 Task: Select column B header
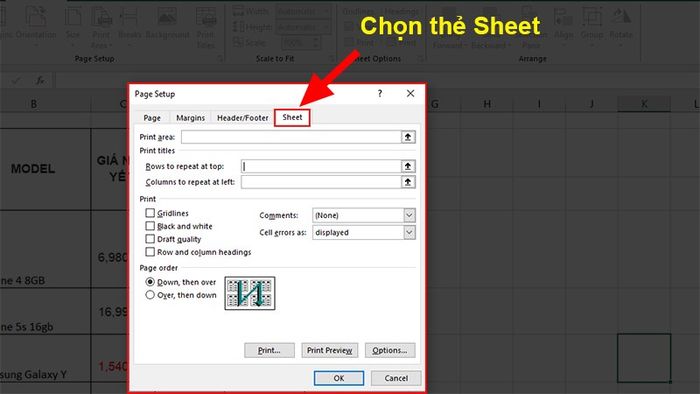click(x=33, y=104)
